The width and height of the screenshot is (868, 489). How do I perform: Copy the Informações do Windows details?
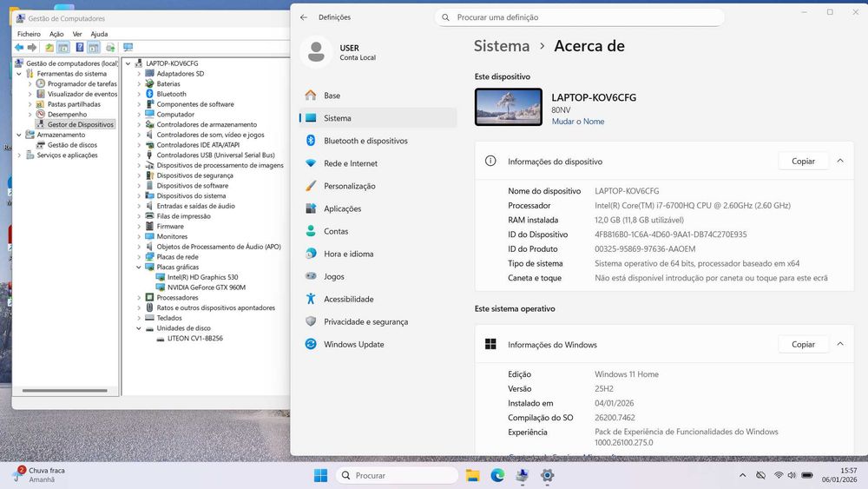[x=803, y=344]
